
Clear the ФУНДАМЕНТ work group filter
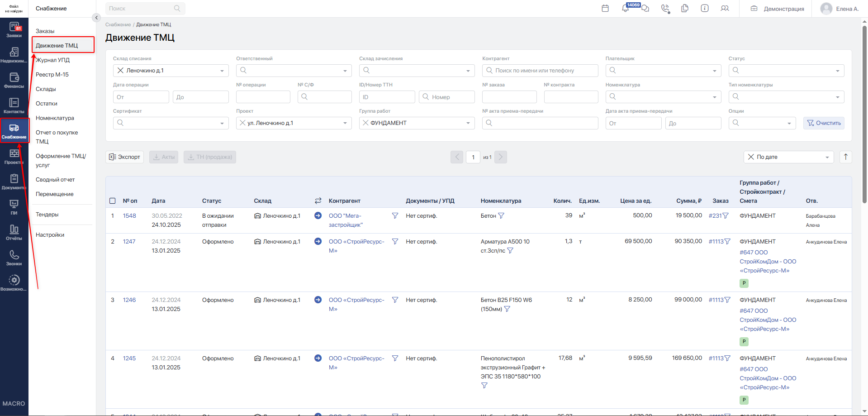pyautogui.click(x=365, y=123)
